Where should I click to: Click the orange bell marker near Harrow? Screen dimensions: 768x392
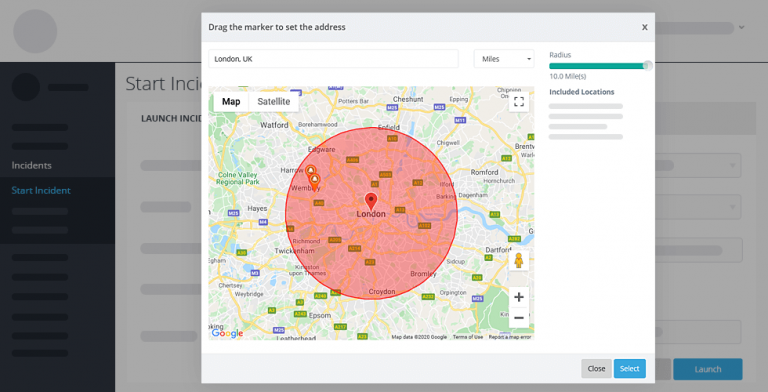310,171
